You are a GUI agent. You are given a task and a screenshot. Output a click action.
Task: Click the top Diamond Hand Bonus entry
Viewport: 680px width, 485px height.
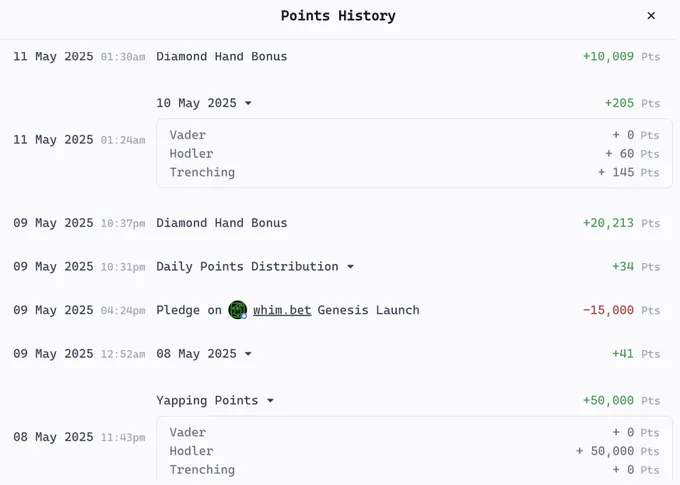[x=222, y=56]
